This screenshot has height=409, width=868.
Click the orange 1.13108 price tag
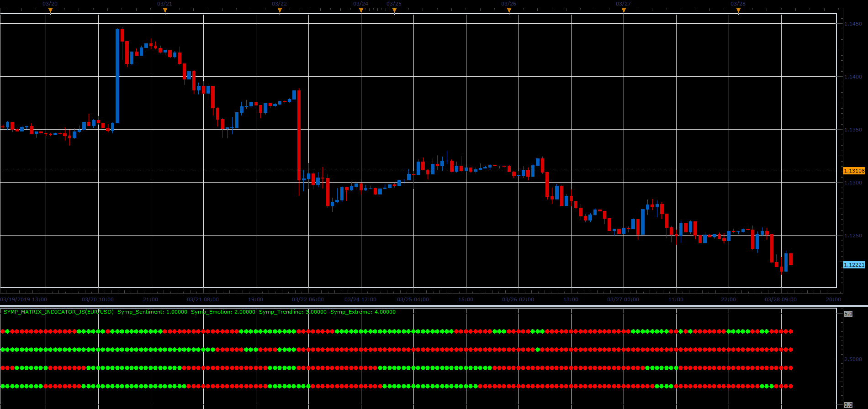(x=854, y=171)
